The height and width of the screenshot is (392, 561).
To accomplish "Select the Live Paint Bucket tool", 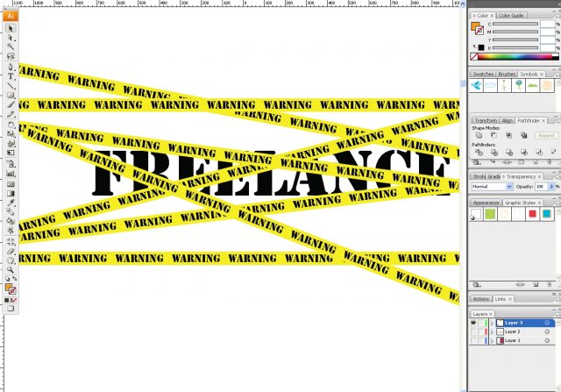I will click(x=11, y=221).
